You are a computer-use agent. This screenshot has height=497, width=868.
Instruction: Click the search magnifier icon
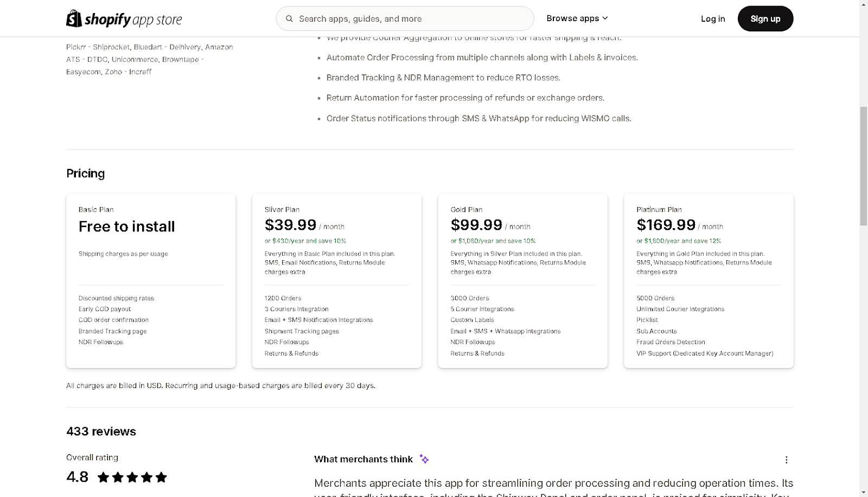[x=289, y=18]
